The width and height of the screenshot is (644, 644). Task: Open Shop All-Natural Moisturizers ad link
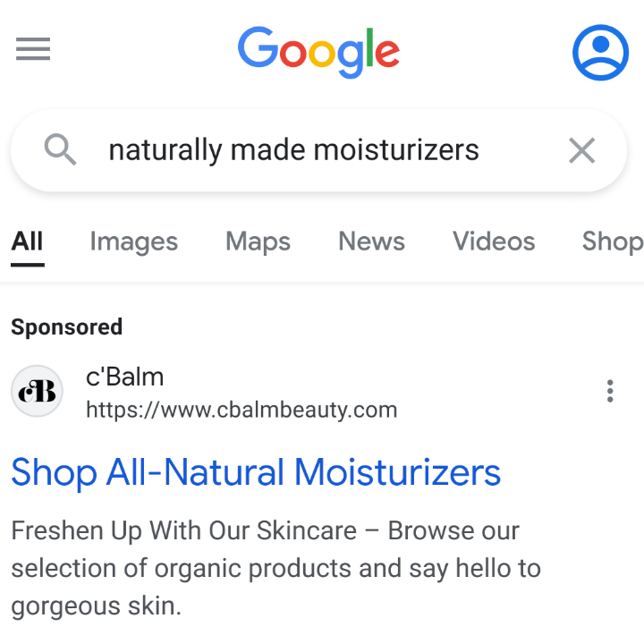(x=256, y=473)
